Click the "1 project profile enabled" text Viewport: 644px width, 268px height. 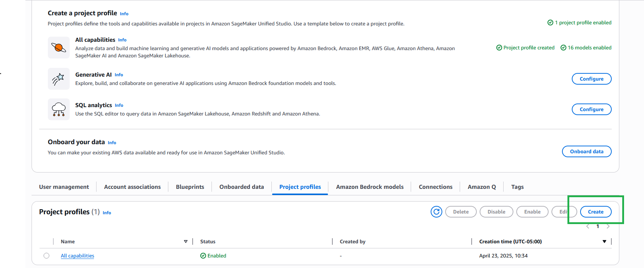click(x=583, y=23)
